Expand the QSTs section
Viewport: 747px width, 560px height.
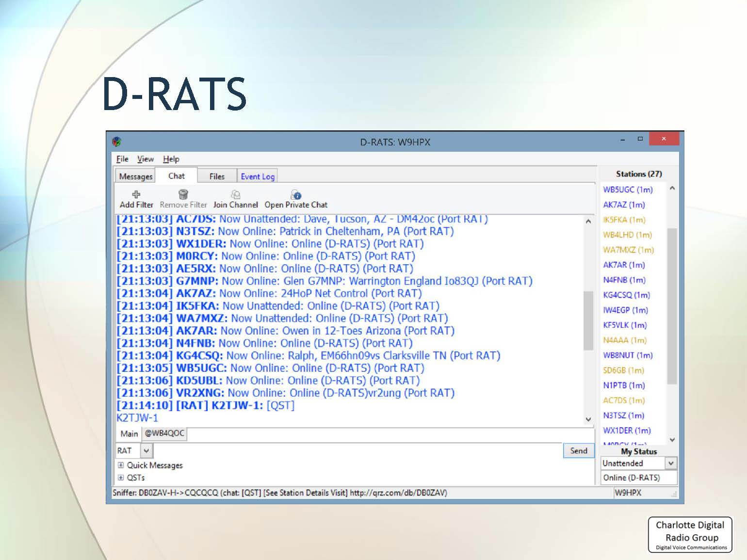[121, 478]
